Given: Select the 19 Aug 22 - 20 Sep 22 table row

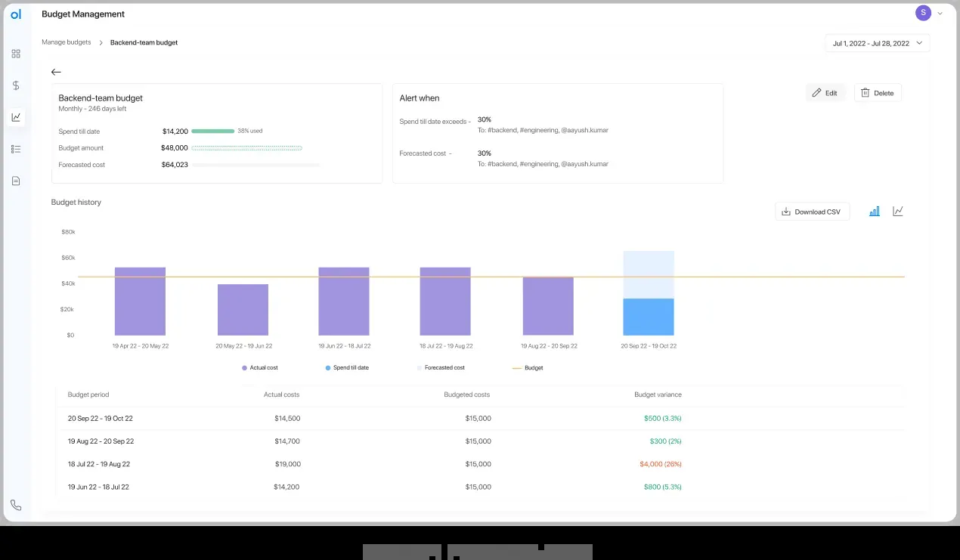Looking at the screenshot, I should coord(481,441).
